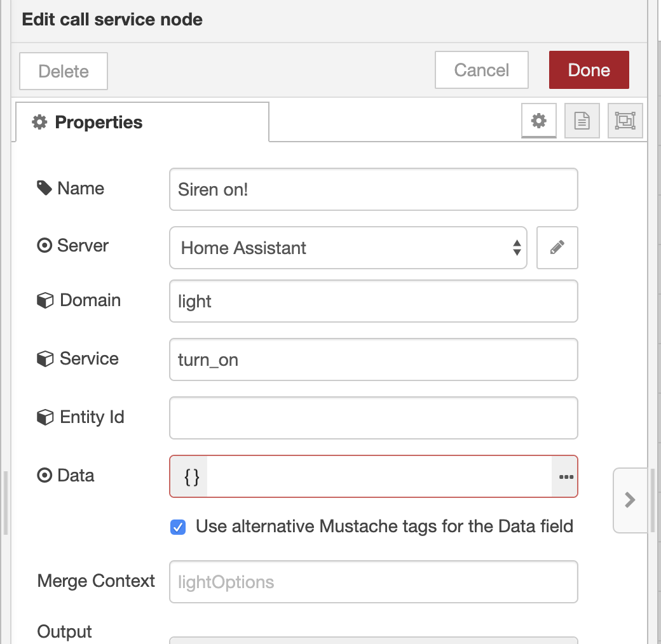Cancel editing the call service node

click(x=481, y=70)
